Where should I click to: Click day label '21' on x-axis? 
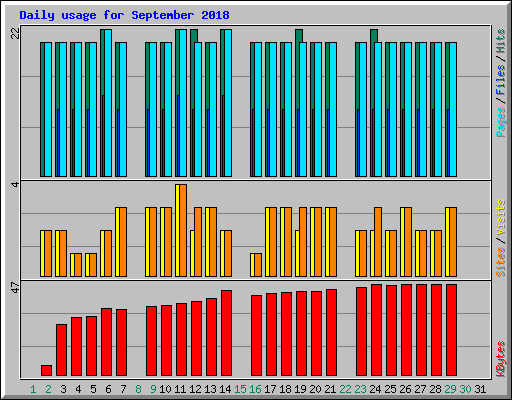click(x=330, y=389)
